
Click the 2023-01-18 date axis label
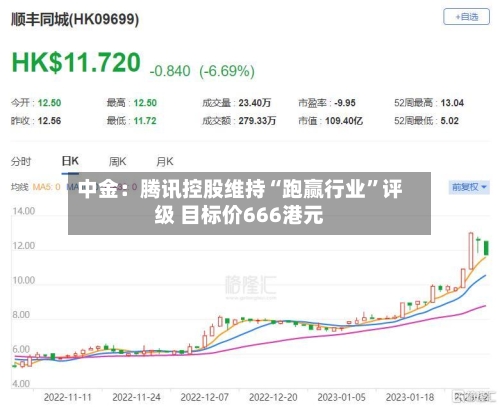pyautogui.click(x=410, y=397)
